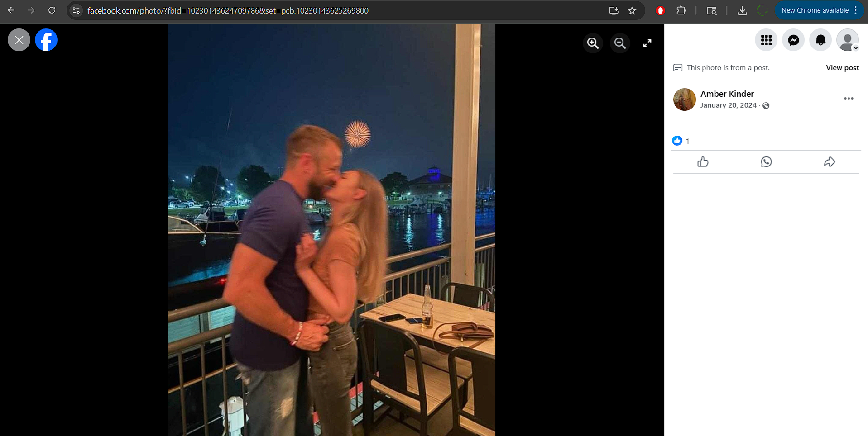
Task: Open Chrome extensions puzzle icon
Action: (681, 10)
